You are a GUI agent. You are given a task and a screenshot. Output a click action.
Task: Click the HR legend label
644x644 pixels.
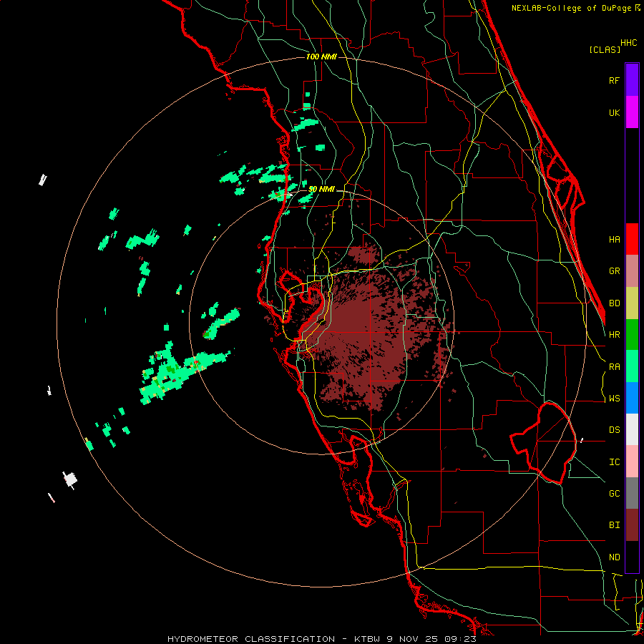tap(614, 335)
